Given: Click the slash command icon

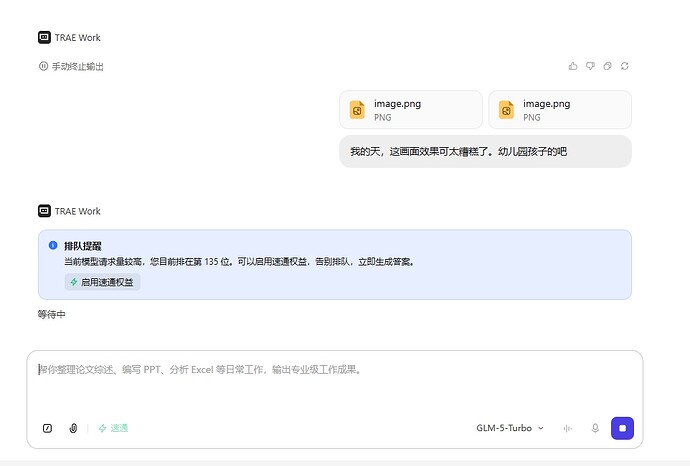Looking at the screenshot, I should 48,428.
